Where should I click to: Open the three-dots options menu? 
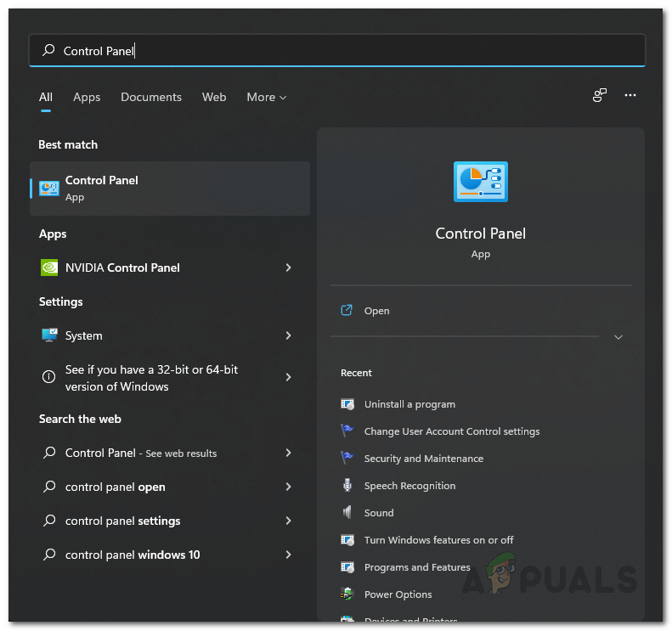[630, 95]
